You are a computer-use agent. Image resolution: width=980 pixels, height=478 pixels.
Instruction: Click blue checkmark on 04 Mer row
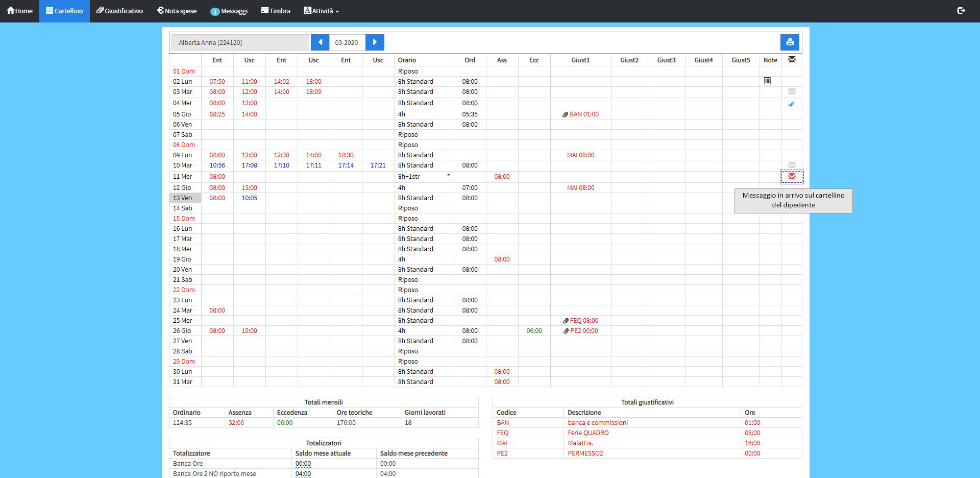click(792, 104)
